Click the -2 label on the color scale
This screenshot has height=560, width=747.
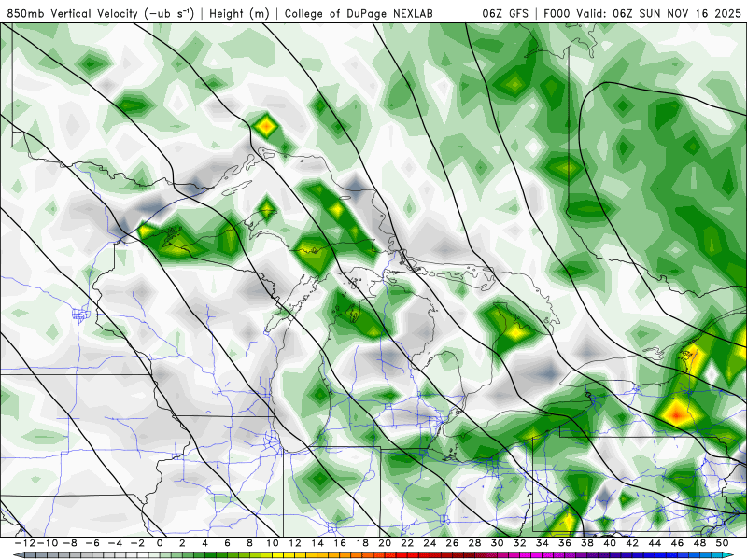tap(137, 543)
